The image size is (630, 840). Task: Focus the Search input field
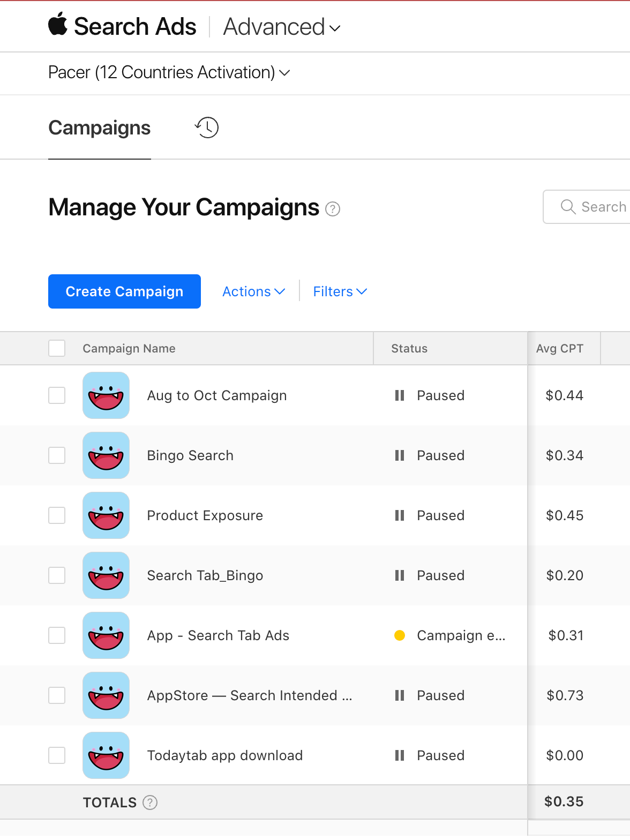(587, 207)
